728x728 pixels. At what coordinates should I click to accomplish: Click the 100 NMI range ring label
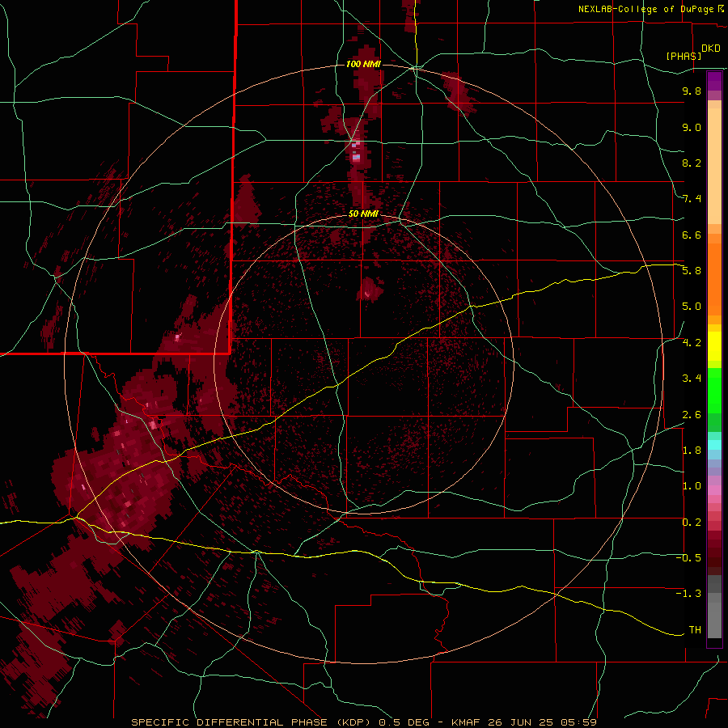tap(363, 64)
